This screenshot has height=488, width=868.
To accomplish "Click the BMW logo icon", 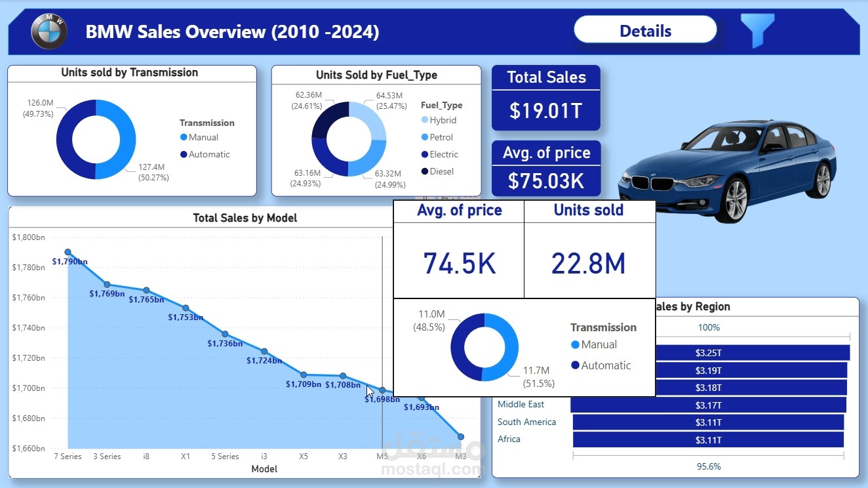I will coord(49,31).
